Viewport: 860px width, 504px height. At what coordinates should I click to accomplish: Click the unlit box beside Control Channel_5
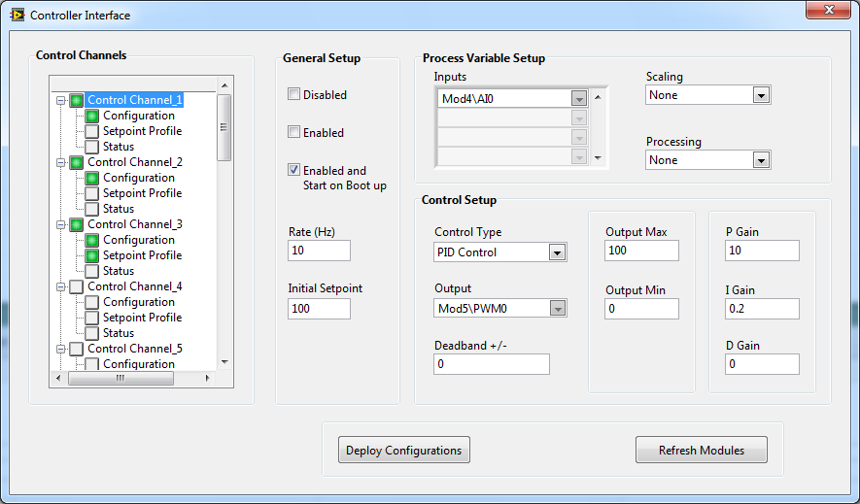pos(76,349)
